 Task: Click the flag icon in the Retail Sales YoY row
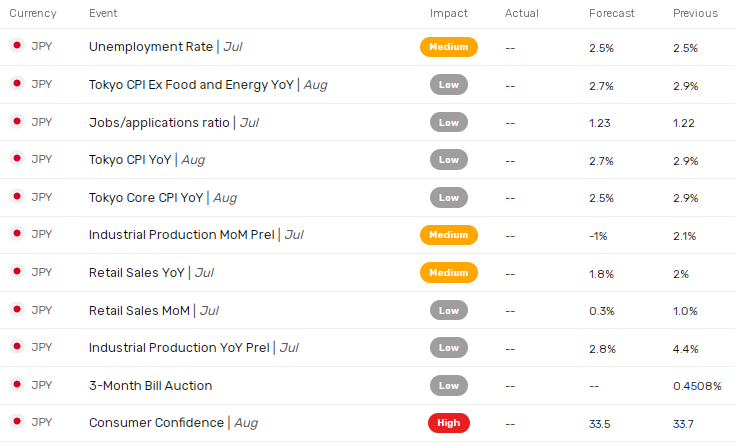(x=16, y=272)
